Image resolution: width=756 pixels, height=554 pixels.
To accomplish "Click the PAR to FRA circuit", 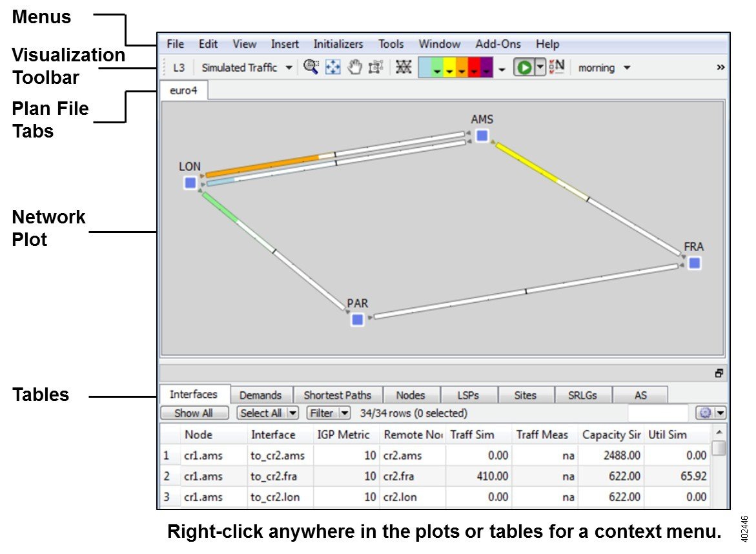I will 526,291.
